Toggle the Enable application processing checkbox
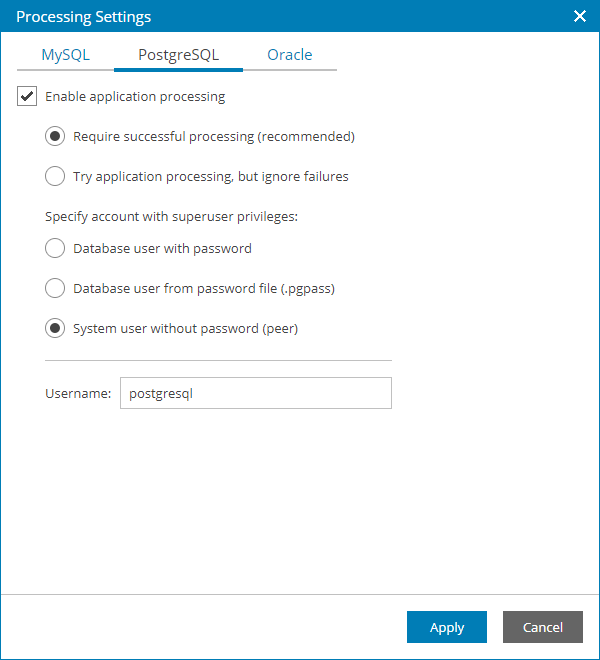Image resolution: width=600 pixels, height=660 pixels. click(x=27, y=97)
